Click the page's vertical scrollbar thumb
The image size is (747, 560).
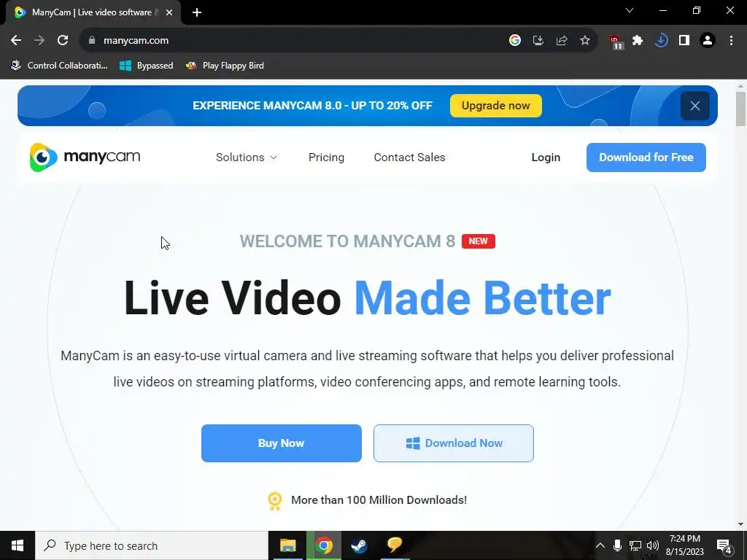(x=740, y=109)
